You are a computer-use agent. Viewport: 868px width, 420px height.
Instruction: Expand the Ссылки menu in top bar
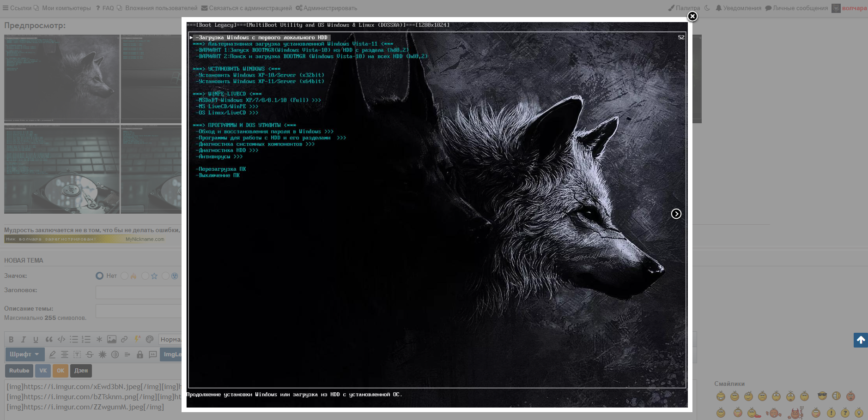[x=17, y=8]
